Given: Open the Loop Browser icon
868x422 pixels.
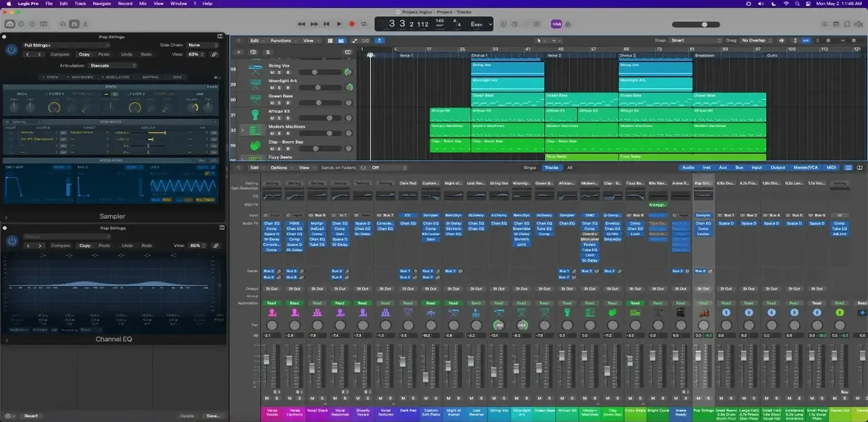Looking at the screenshot, I should (848, 24).
